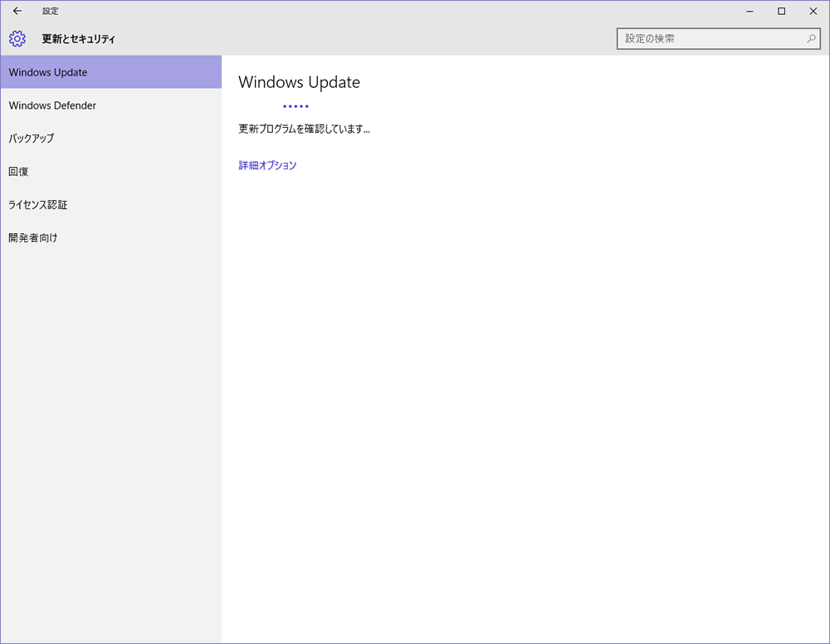The image size is (830, 644).
Task: Open the 詳細オプション link
Action: tap(267, 165)
